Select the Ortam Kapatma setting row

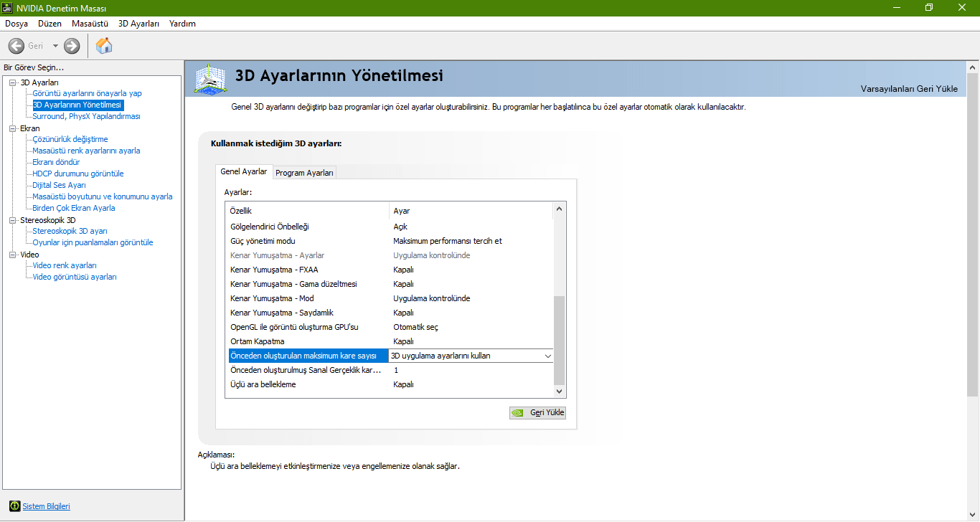[x=390, y=341]
